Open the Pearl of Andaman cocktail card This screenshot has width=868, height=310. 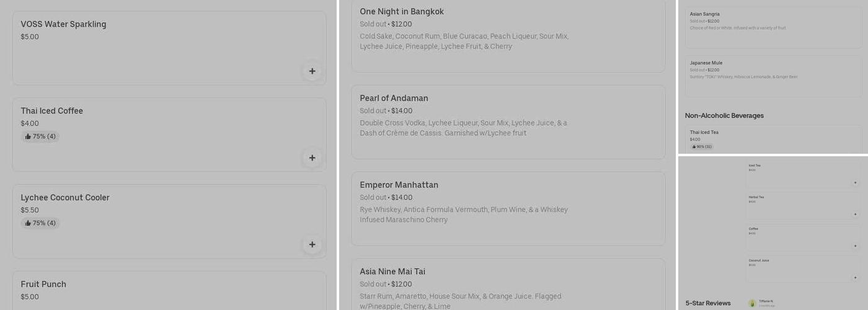(x=508, y=122)
